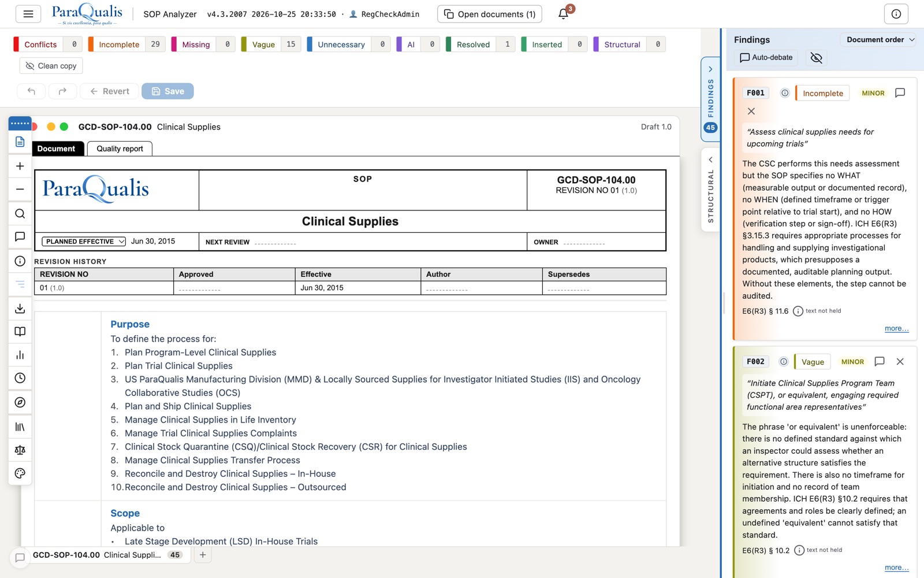Click the redo arrow button
Image resolution: width=924 pixels, height=578 pixels.
[62, 91]
